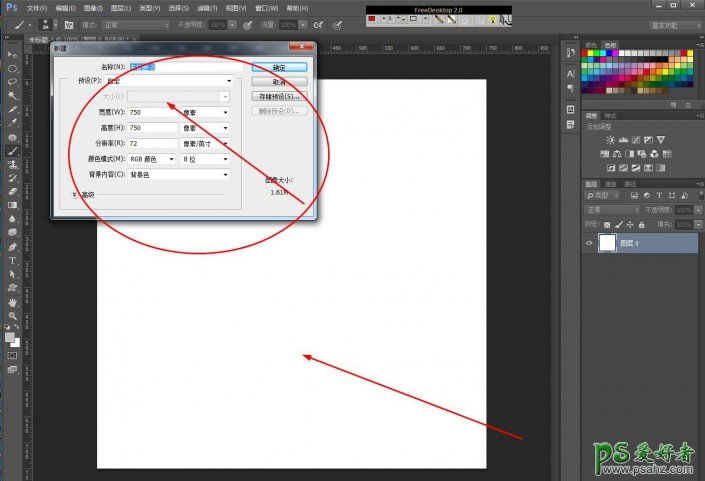
Task: Toggle lock transparent pixels in Layers panel
Action: (x=607, y=224)
